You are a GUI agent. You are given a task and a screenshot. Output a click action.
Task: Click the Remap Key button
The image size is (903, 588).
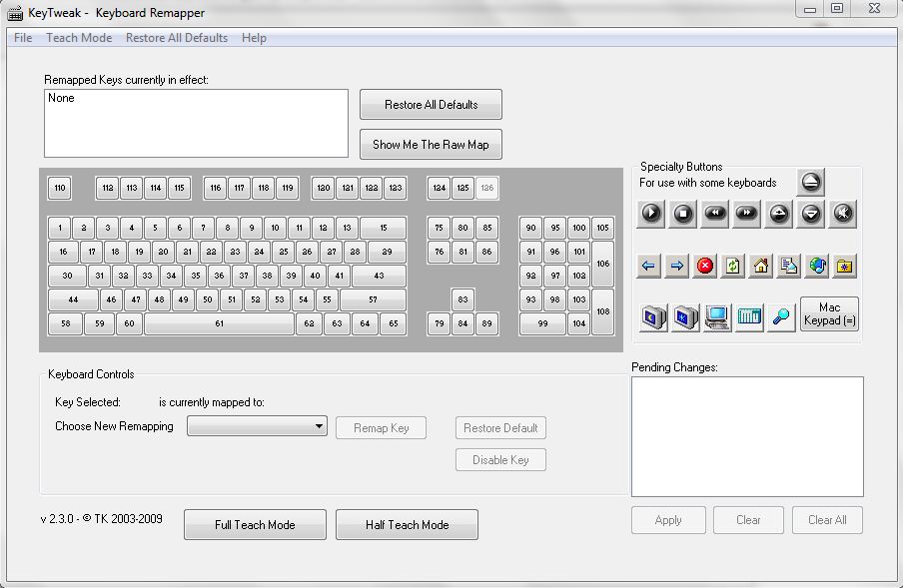382,428
